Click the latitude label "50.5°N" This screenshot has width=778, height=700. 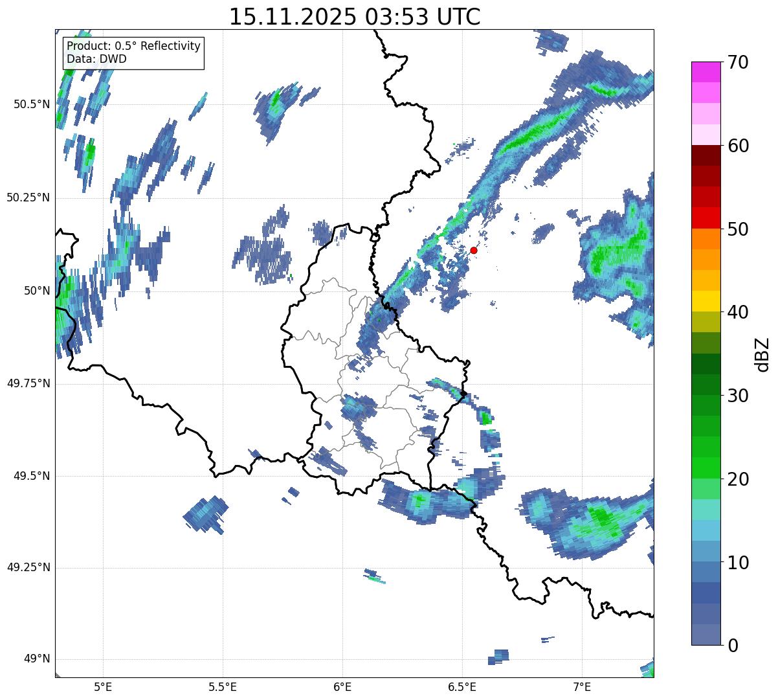31,104
